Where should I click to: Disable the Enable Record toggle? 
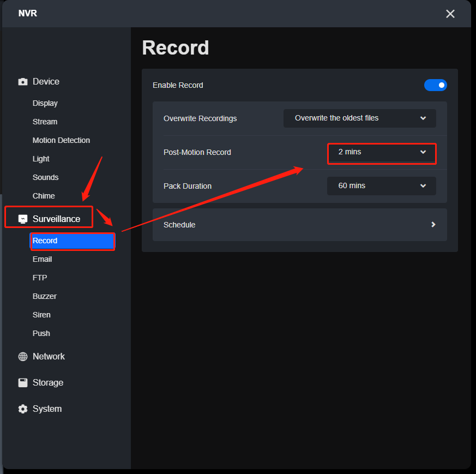point(435,85)
